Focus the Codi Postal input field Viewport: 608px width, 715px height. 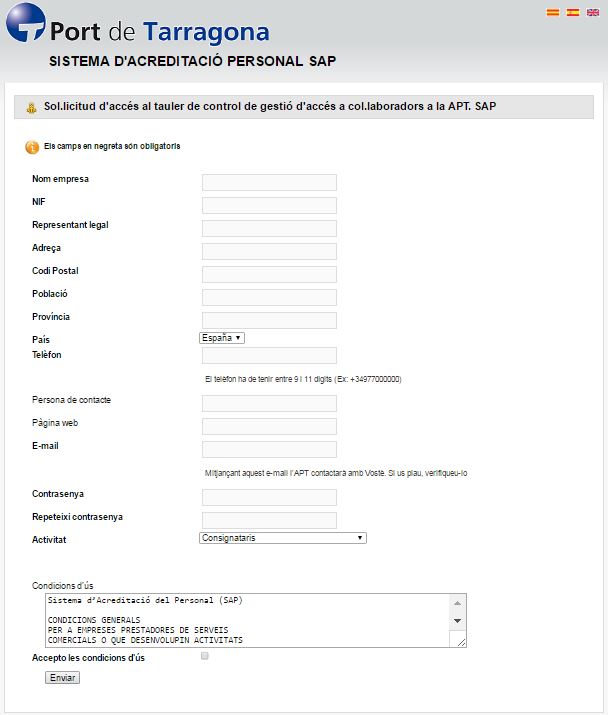pos(269,275)
